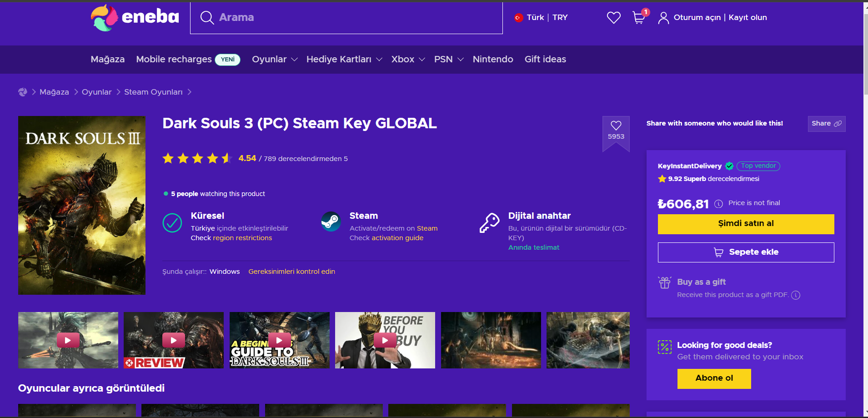Click the Steam redeem link
Screen dimensions: 868x418
pyautogui.click(x=427, y=228)
